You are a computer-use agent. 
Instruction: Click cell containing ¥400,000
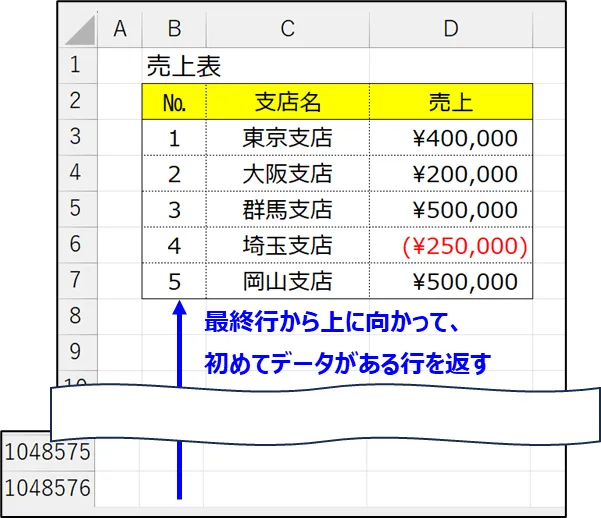click(x=464, y=138)
